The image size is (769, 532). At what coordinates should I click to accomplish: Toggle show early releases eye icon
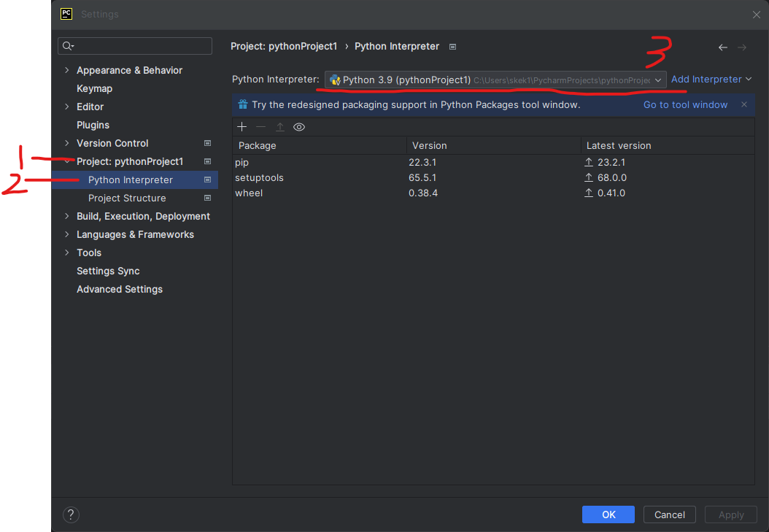(299, 127)
